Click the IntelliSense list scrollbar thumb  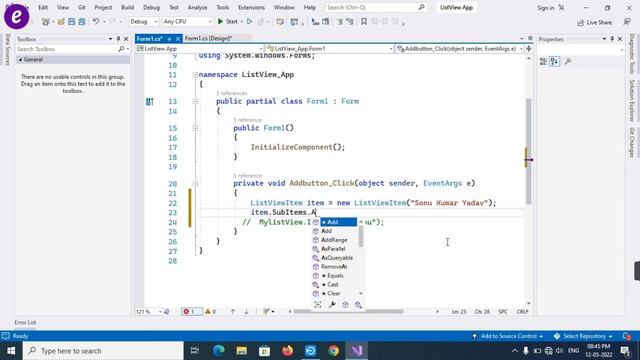tap(361, 236)
